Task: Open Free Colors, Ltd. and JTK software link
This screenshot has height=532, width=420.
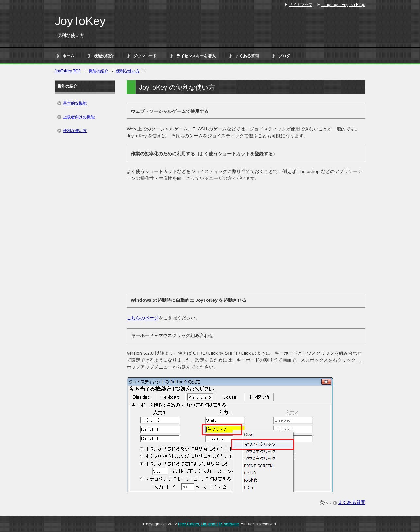Action: tap(208, 524)
